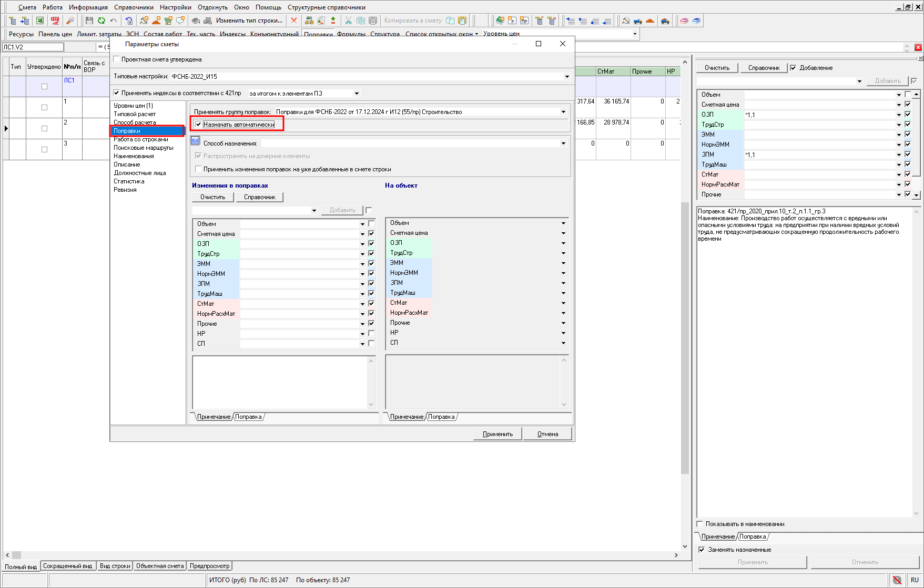Image resolution: width=924 pixels, height=588 pixels.
Task: Toggle 'Назначать автоматически' checkbox
Action: 198,125
